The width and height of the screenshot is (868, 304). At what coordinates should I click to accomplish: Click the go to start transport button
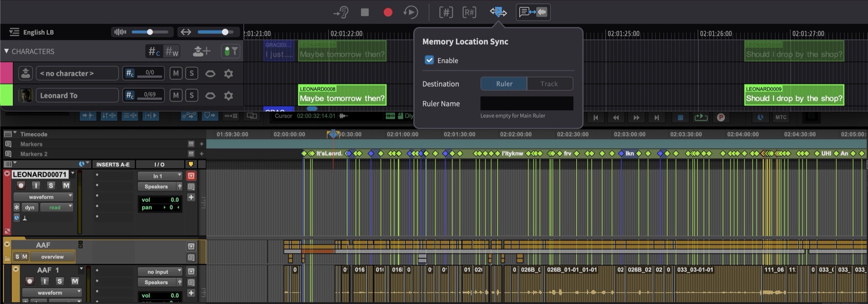[x=596, y=118]
